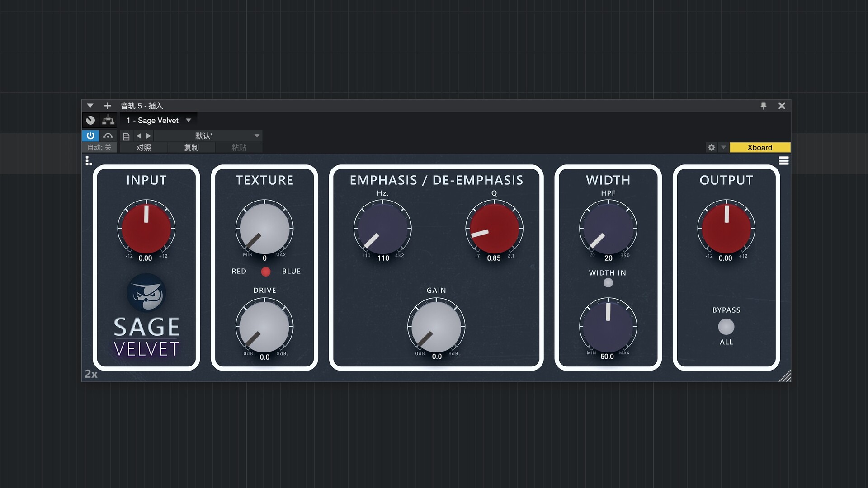The width and height of the screenshot is (868, 488).
Task: Click the next preset arrow
Action: [x=148, y=136]
